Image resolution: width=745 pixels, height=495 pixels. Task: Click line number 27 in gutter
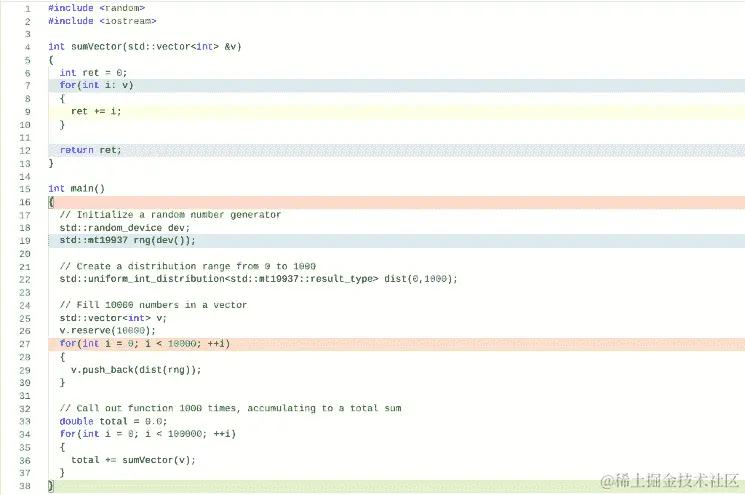[x=25, y=344]
